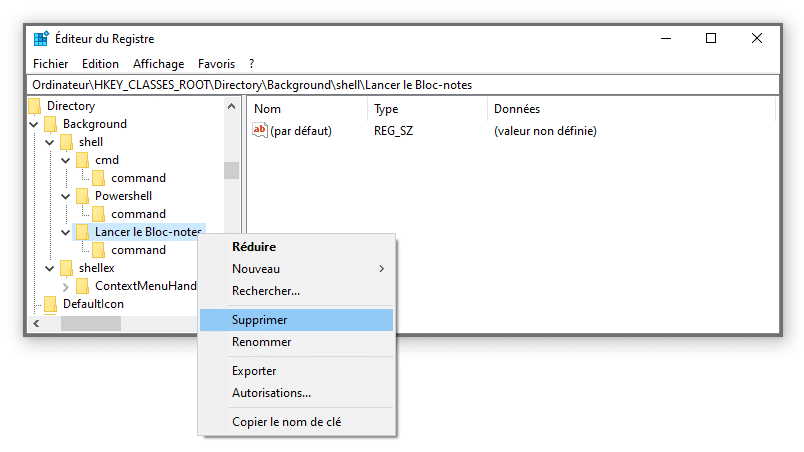Click the Directory folder icon in tree

35,106
